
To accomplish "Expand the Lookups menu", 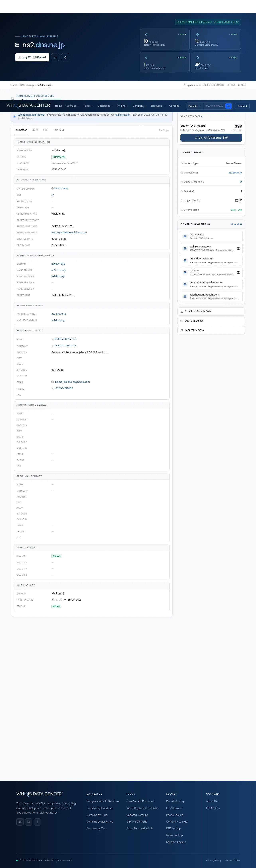I will coord(72,106).
